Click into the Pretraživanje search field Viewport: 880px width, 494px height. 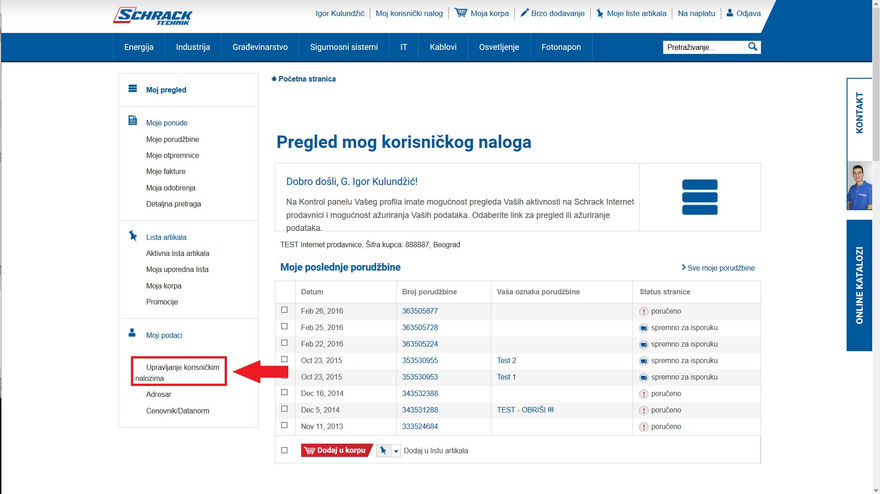point(704,47)
